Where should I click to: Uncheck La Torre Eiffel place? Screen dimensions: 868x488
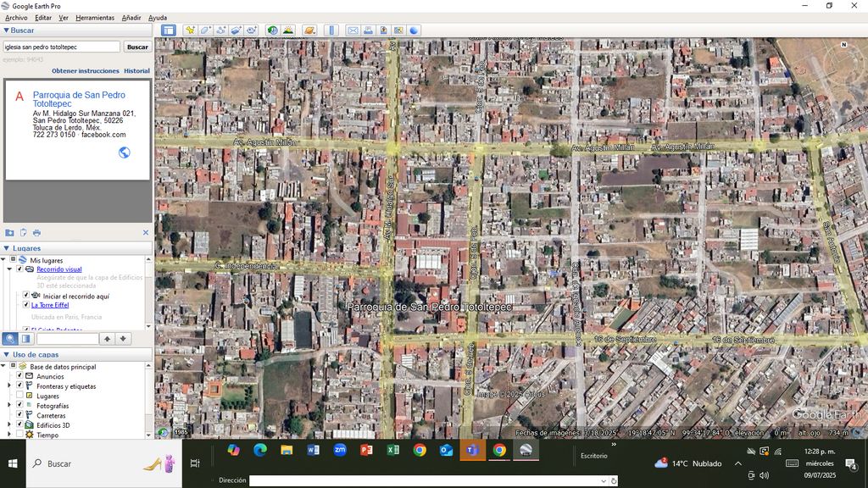pos(26,305)
